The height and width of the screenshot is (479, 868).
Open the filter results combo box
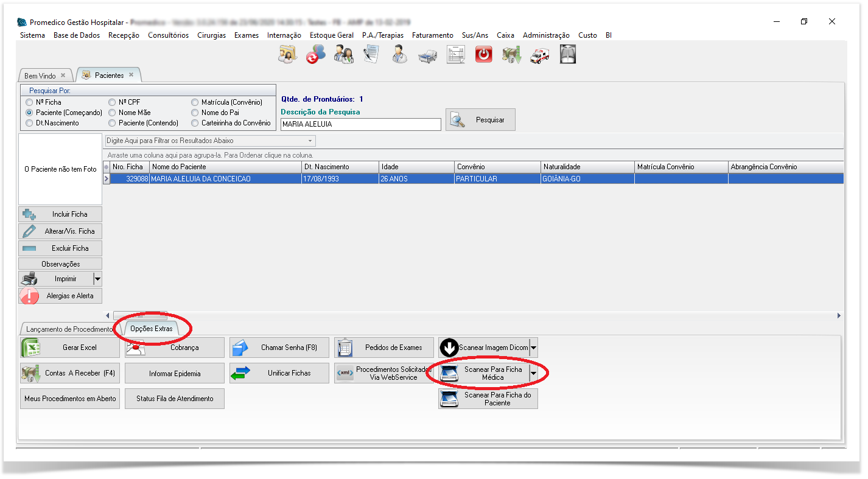click(x=210, y=141)
